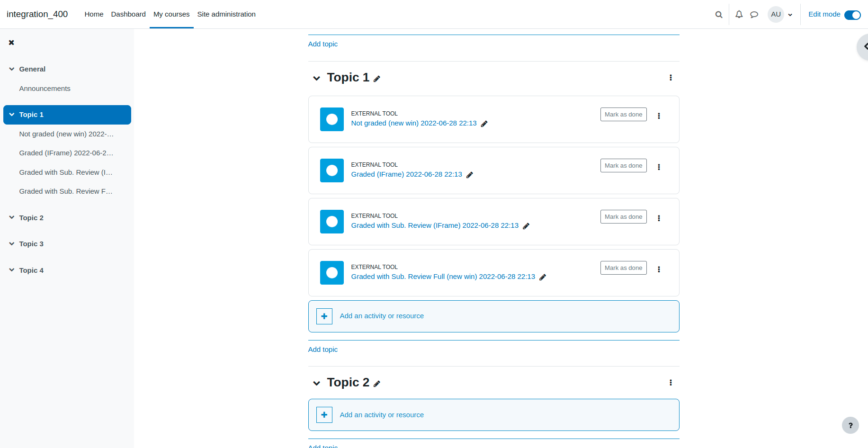Click the Graded with Sub. Review (IFrame) tool icon
This screenshot has width=868, height=448.
point(332,222)
